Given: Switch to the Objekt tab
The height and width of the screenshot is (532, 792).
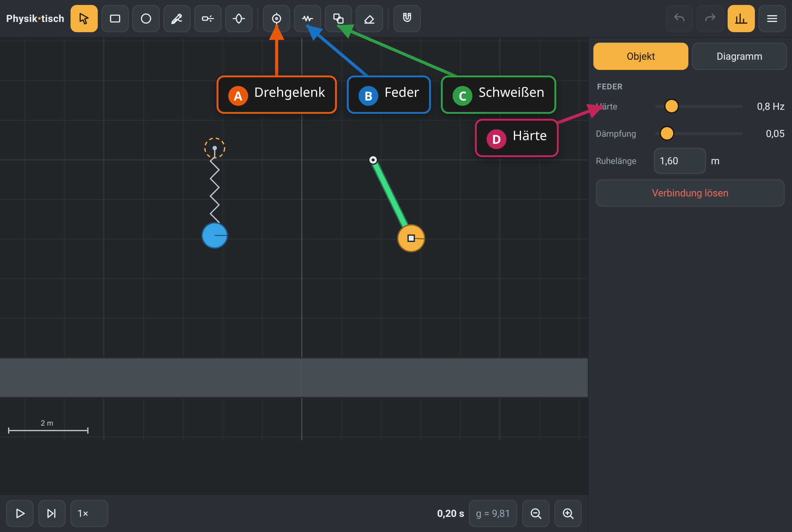Looking at the screenshot, I should pyautogui.click(x=641, y=56).
